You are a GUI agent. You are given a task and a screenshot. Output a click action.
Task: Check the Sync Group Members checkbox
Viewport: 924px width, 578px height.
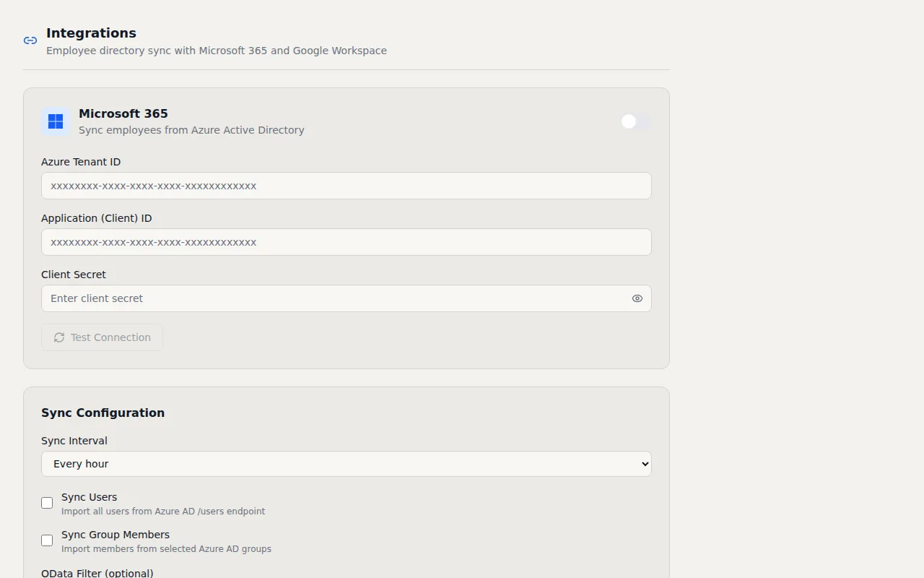tap(47, 540)
